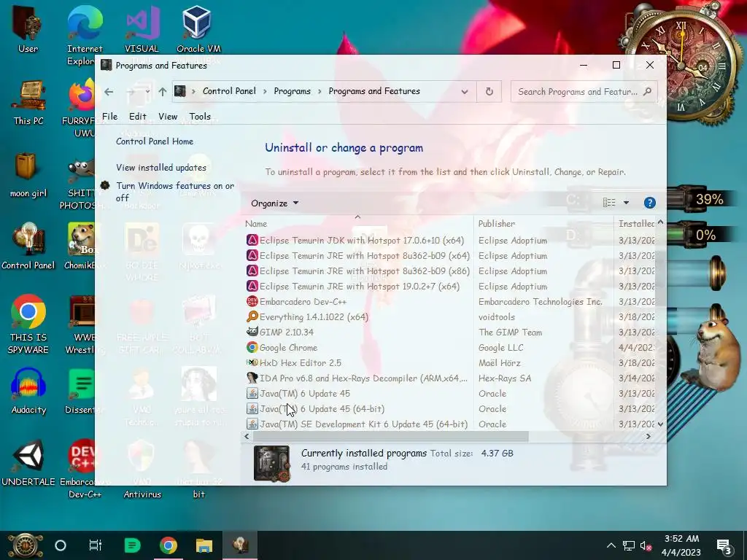
Task: Open the recent locations dropdown arrow
Action: pyautogui.click(x=147, y=91)
